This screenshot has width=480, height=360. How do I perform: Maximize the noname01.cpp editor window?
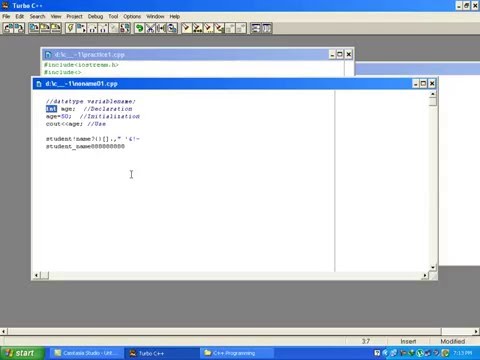423,83
